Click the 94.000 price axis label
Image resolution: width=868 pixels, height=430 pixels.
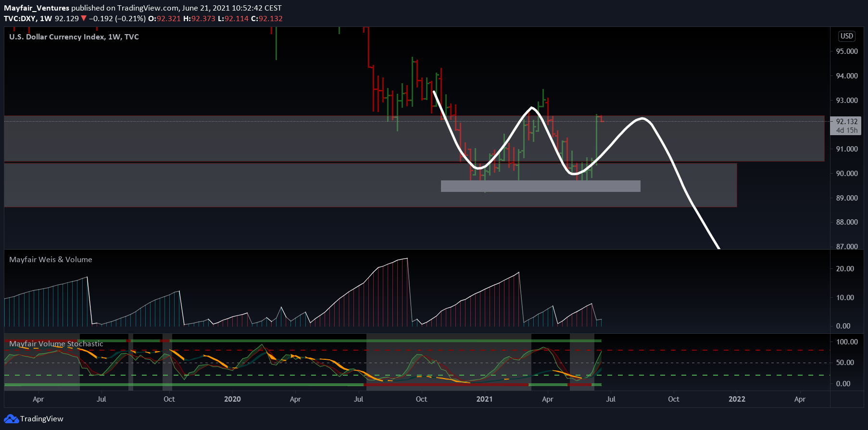[847, 76]
